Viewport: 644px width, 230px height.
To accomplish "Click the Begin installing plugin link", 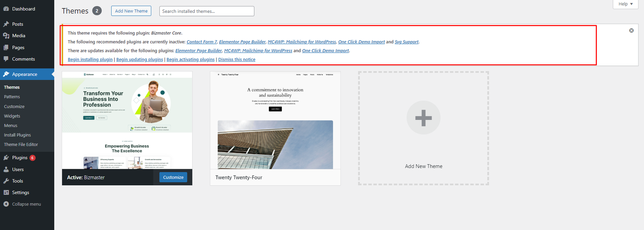I will point(90,60).
